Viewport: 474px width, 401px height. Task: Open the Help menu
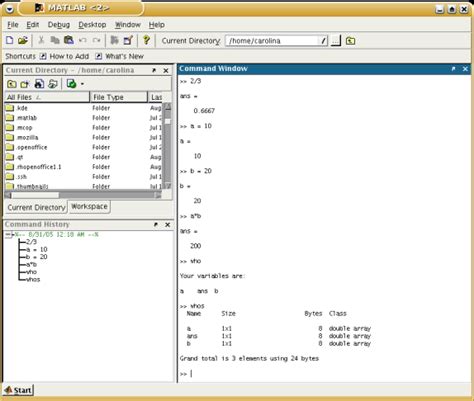pos(156,25)
